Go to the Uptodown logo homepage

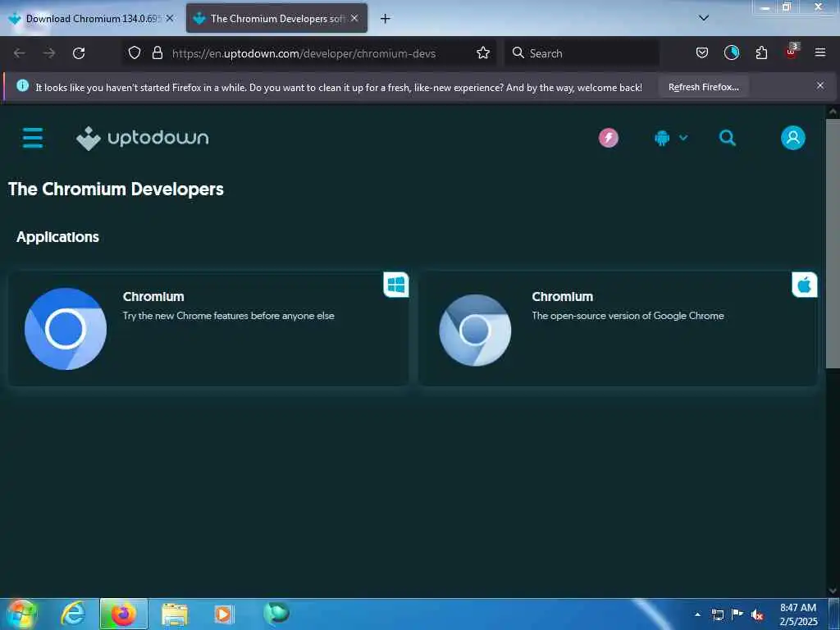[x=142, y=138]
